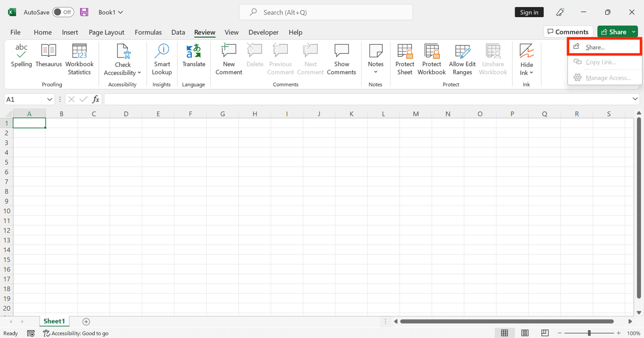Open Smart Lookup
This screenshot has height=338, width=644.
[x=162, y=59]
